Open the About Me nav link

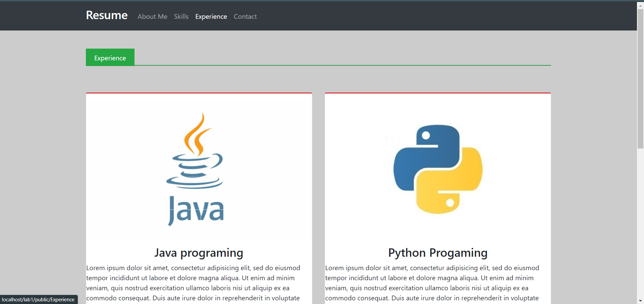[x=152, y=16]
